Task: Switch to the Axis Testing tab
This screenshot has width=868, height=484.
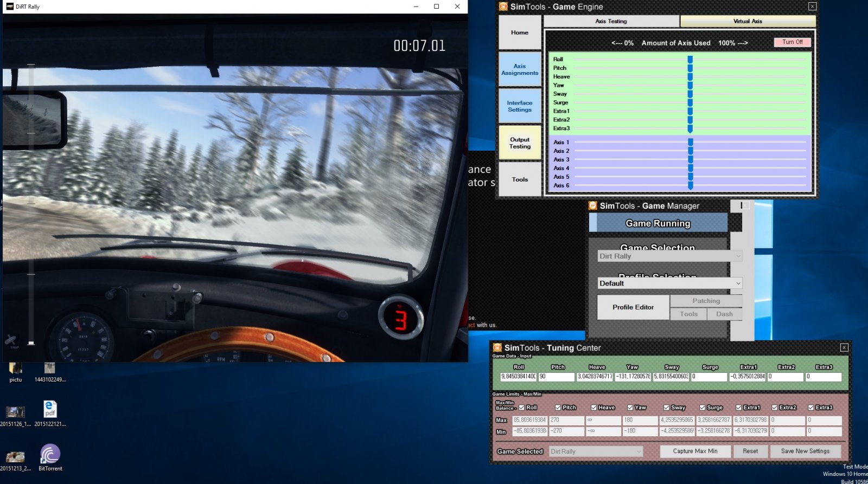Action: point(611,21)
